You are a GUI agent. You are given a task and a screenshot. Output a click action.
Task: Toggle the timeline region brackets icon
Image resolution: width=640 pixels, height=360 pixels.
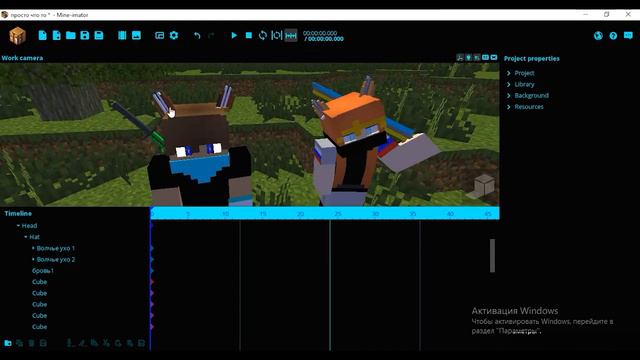[277, 36]
